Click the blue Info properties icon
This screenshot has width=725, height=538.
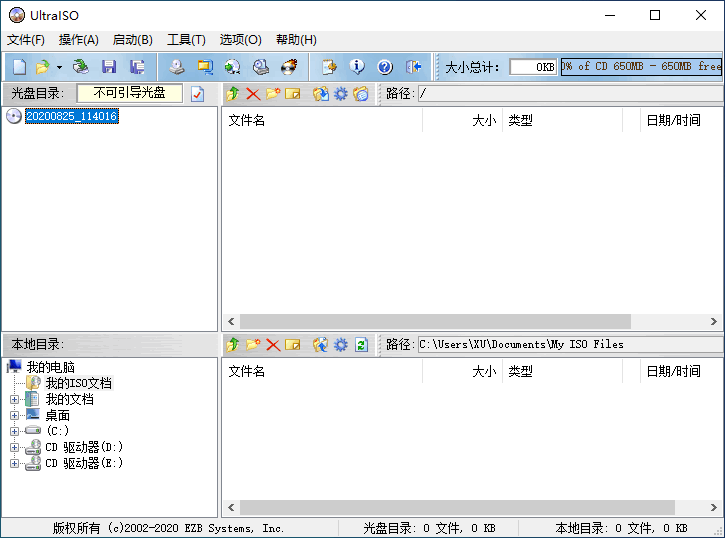tap(357, 67)
